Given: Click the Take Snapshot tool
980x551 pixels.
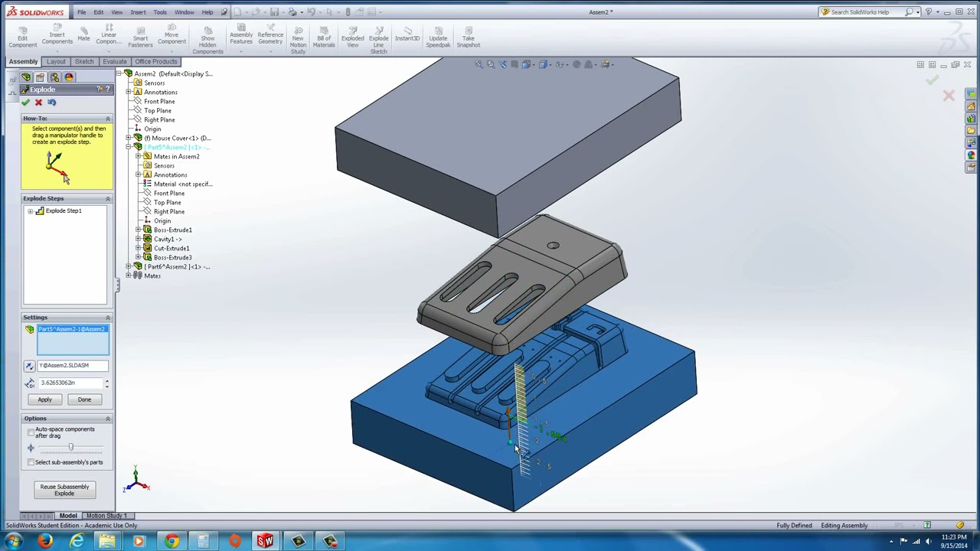Looking at the screenshot, I should (x=468, y=37).
